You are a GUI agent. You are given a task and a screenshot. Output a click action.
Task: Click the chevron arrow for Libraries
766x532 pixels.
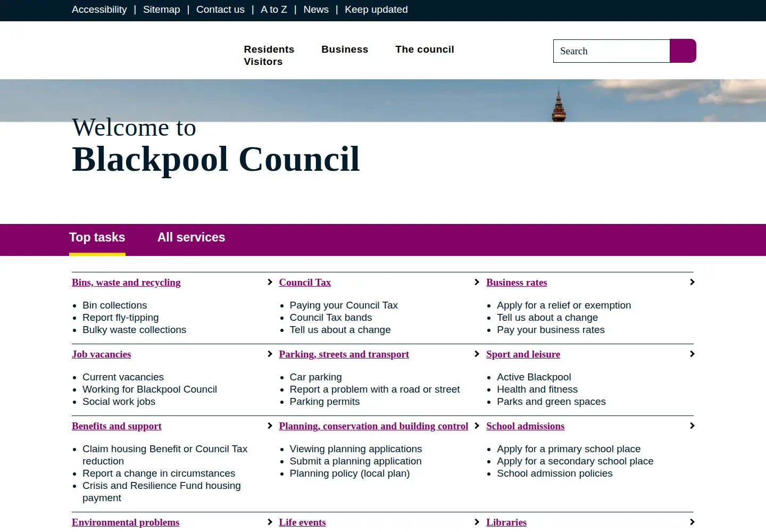tap(692, 522)
